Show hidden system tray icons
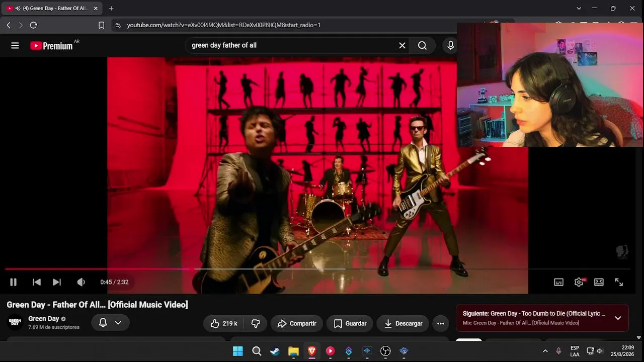Screen dimensions: 644x362 (x=545, y=351)
